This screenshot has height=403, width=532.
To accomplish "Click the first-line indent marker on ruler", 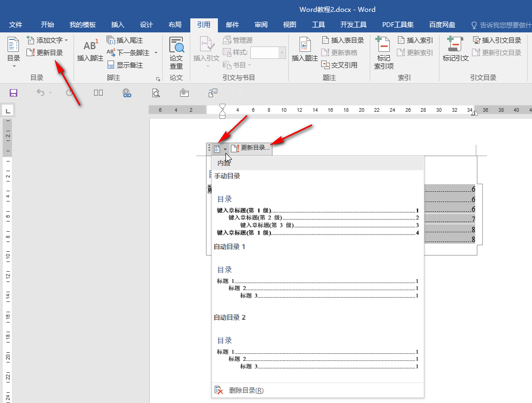I will 222,106.
